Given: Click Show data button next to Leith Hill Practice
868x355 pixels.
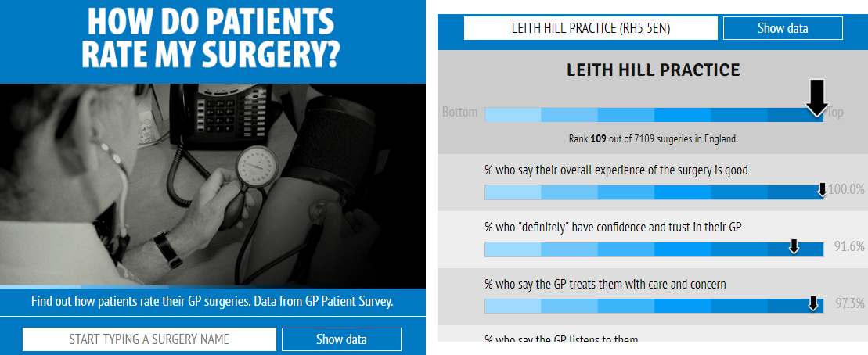Looking at the screenshot, I should tap(783, 28).
